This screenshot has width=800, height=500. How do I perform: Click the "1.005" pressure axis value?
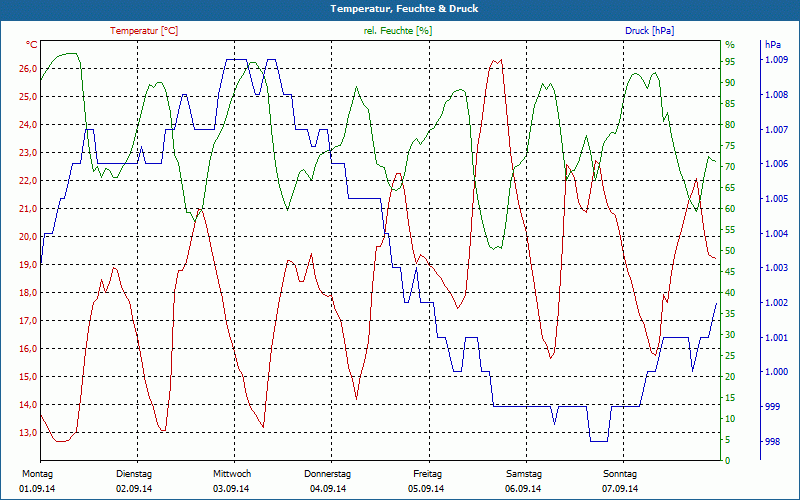[x=776, y=198]
